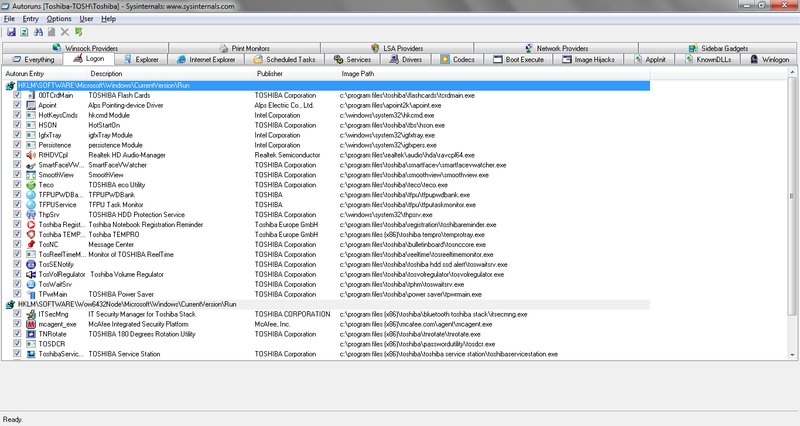The width and height of the screenshot is (800, 426).
Task: Select the Toshiba TEMPRO shield icon
Action: click(x=31, y=235)
